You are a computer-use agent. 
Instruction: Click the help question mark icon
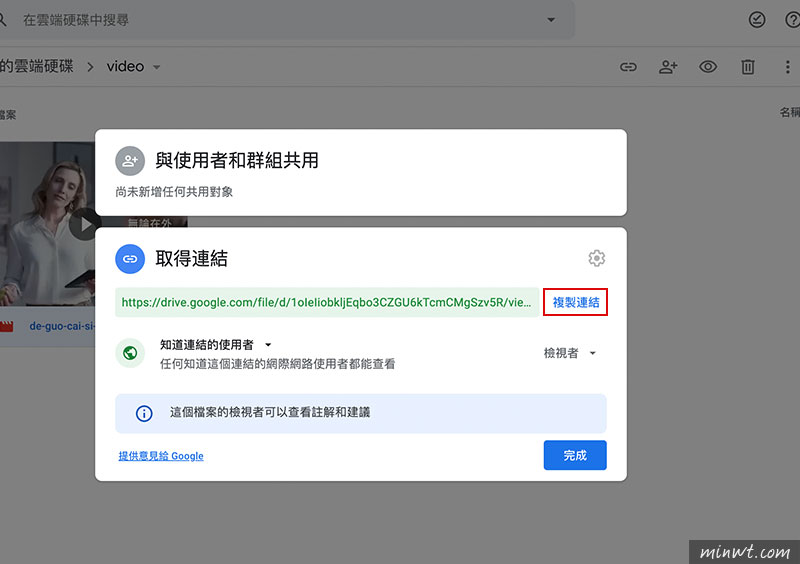tap(792, 20)
